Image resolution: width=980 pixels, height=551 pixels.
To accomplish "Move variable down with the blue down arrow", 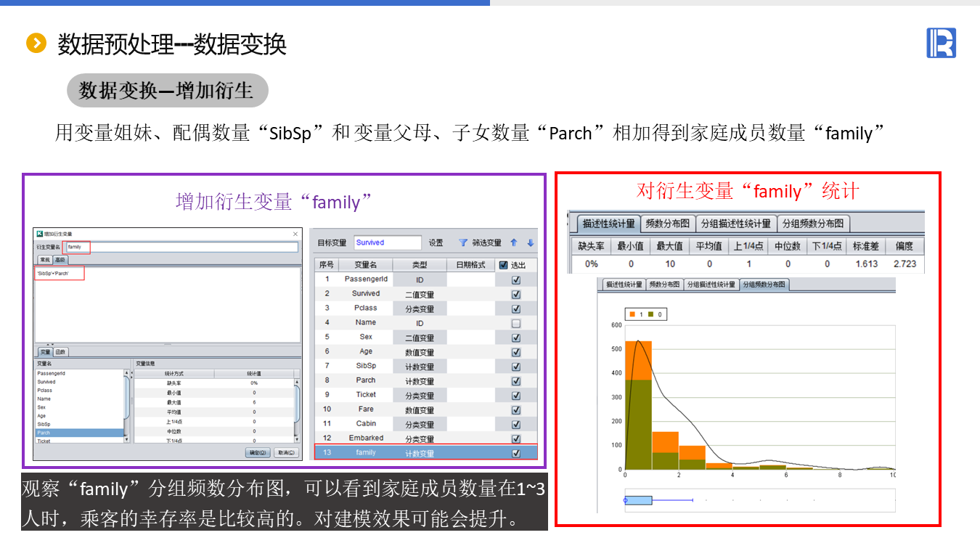I will [x=531, y=242].
